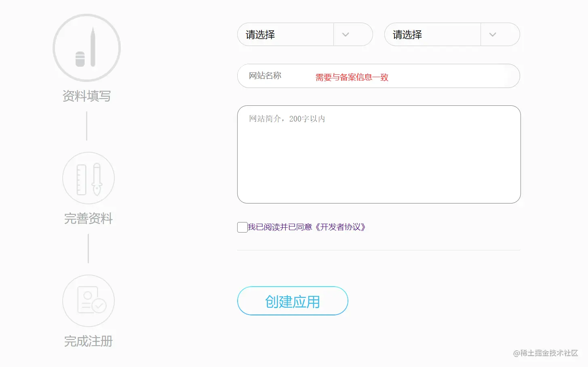Select the 完善资料 step label
The image size is (588, 367).
[x=88, y=218]
